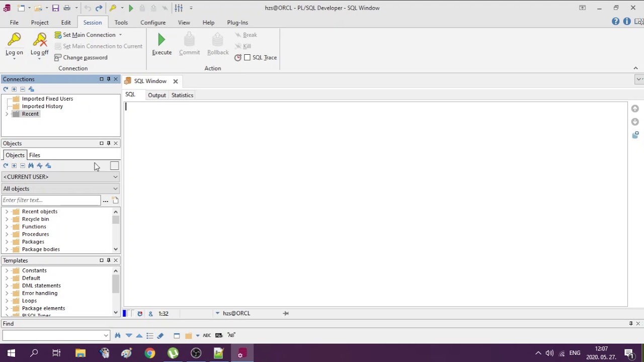Open the Set Main Connection dropdown
Viewport: 644px width, 362px height.
point(120,35)
